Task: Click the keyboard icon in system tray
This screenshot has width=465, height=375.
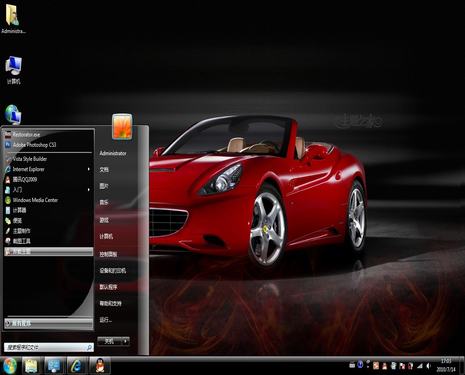Action: click(x=352, y=365)
